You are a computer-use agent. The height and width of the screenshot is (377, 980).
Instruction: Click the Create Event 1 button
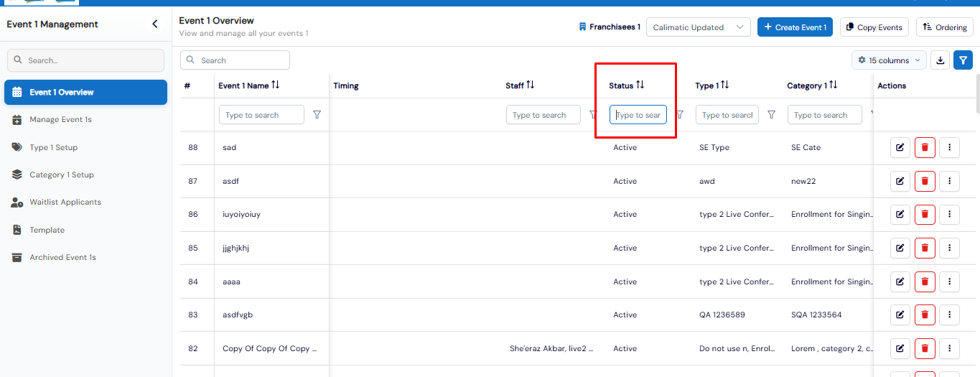[795, 27]
